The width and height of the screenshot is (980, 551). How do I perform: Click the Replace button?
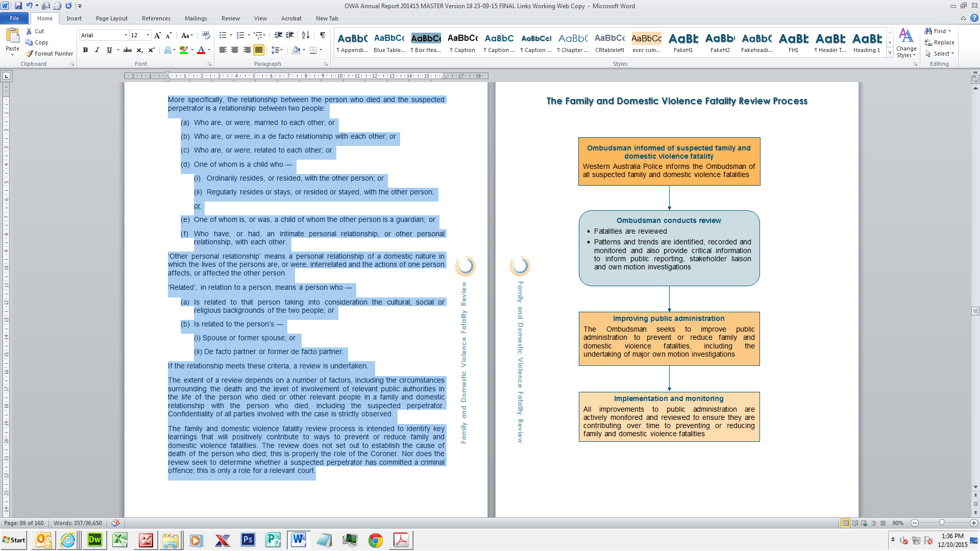(x=940, y=42)
